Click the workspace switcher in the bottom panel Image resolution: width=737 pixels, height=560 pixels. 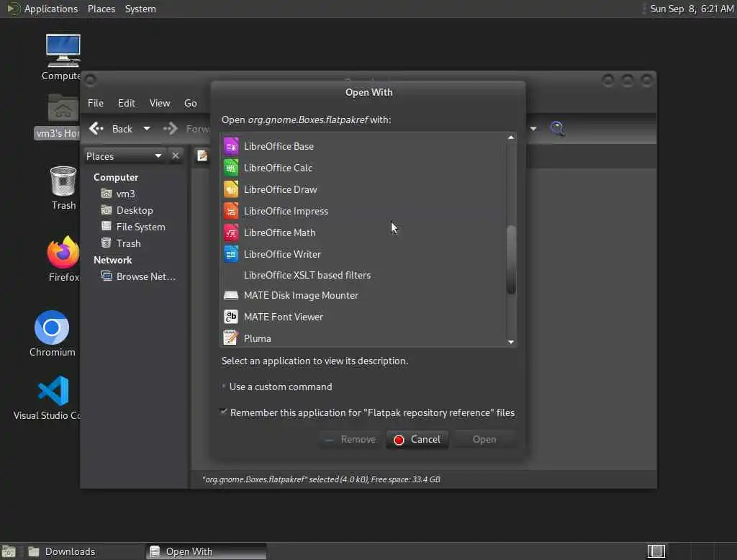click(656, 551)
